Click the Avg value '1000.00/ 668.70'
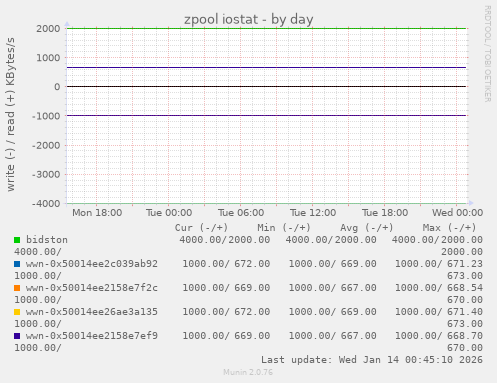The width and height of the screenshot is (497, 383). pos(439,336)
